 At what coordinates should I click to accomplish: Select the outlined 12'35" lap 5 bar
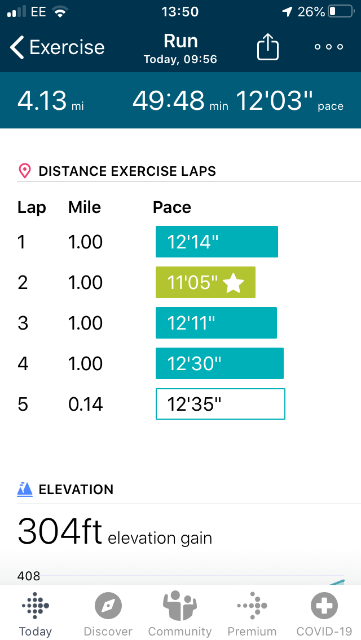pos(221,404)
